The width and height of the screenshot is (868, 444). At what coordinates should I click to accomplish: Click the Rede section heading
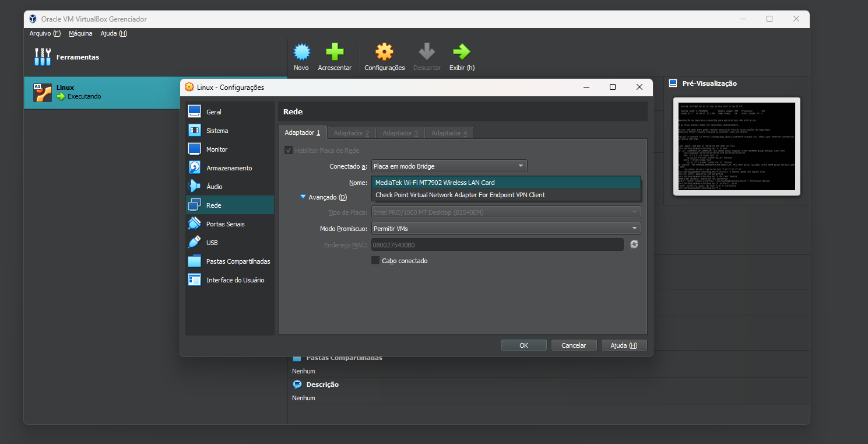coord(293,111)
